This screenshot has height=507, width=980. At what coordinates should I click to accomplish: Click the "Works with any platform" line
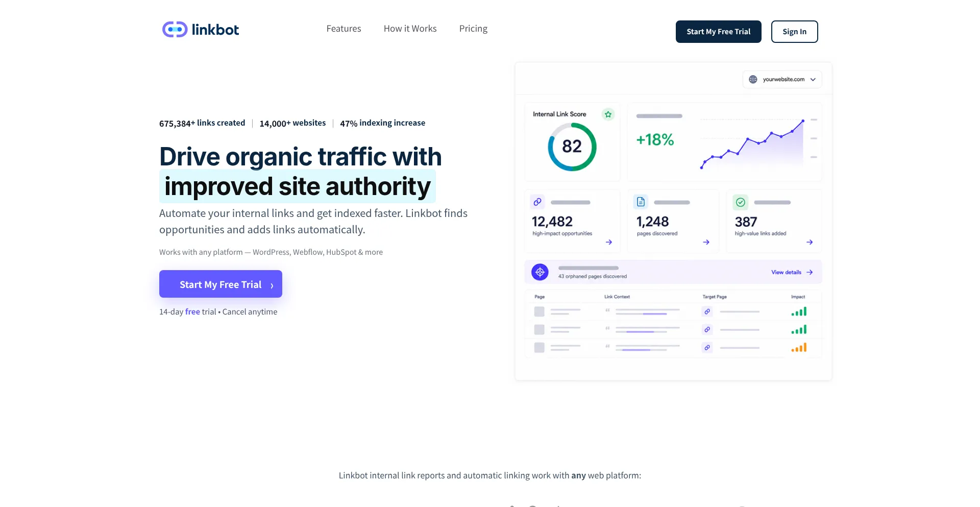[x=271, y=252]
